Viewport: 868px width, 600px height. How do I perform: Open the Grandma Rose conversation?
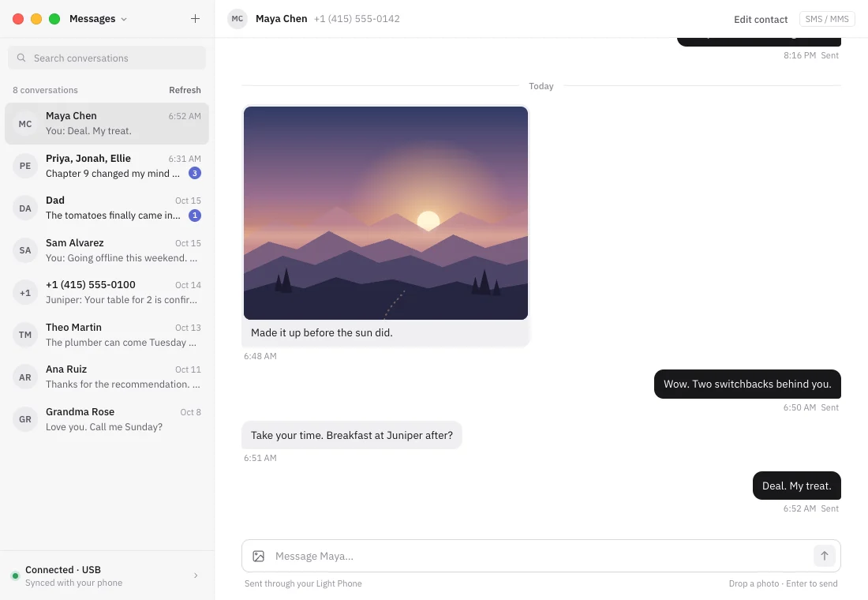[107, 419]
